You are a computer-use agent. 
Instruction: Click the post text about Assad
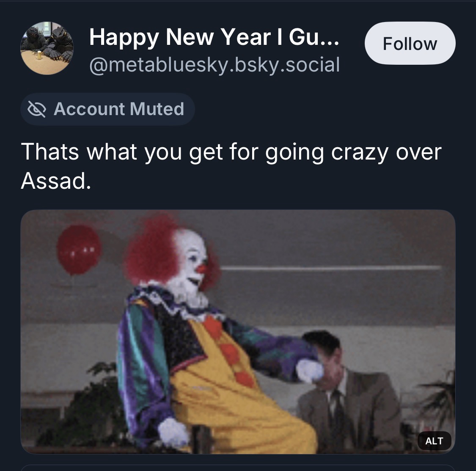click(x=231, y=166)
